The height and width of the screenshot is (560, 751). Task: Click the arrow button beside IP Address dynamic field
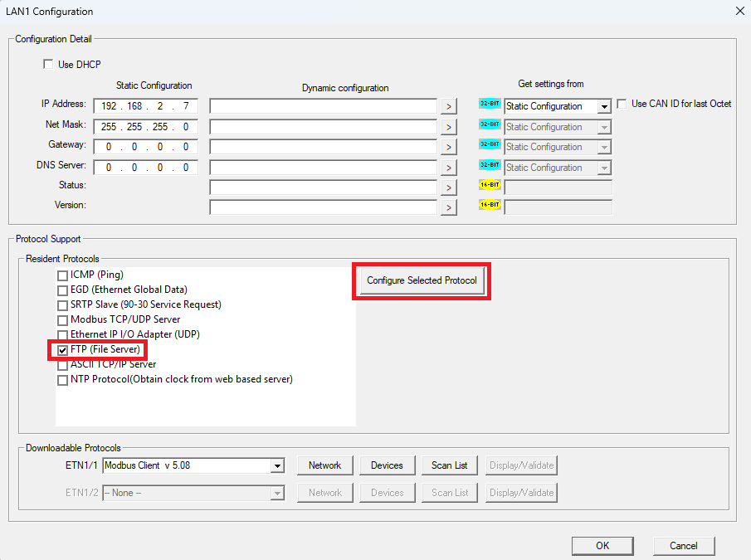(x=448, y=106)
